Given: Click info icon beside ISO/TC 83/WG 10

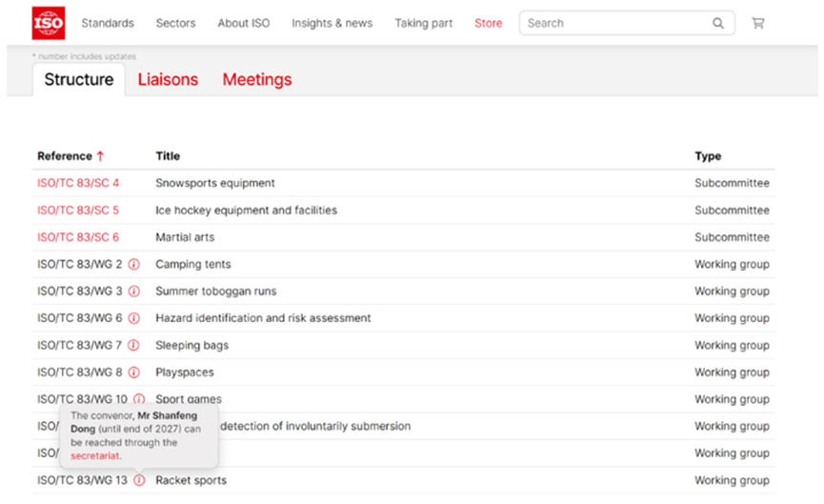Looking at the screenshot, I should 139,399.
